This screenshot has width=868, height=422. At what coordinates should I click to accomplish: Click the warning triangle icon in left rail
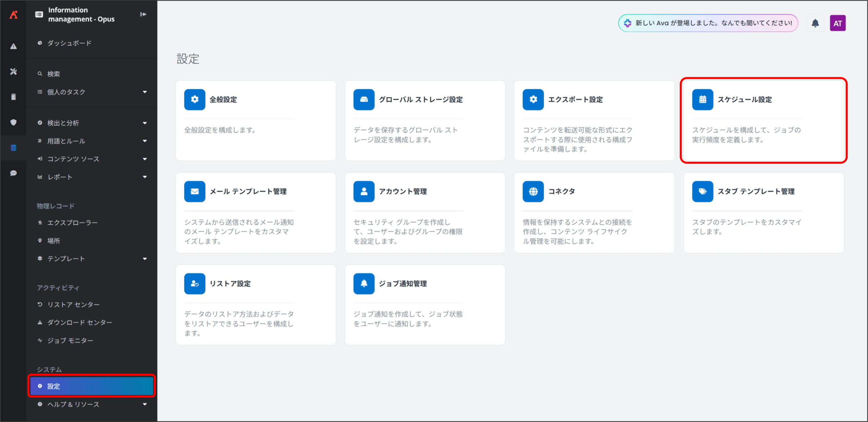pyautogui.click(x=13, y=46)
